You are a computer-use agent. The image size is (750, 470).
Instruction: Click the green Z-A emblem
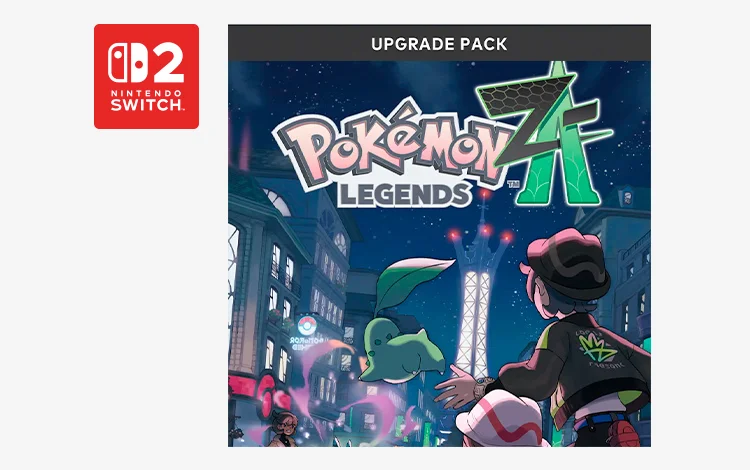(x=545, y=134)
